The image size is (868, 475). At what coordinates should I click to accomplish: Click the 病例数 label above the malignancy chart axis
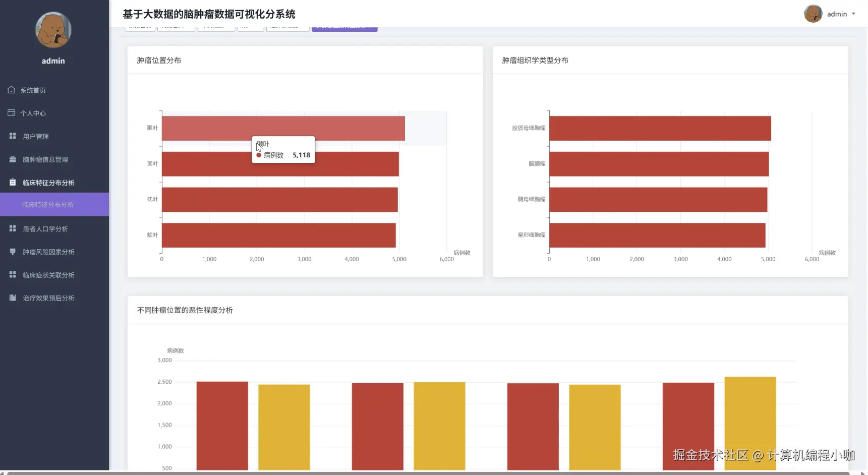[176, 350]
